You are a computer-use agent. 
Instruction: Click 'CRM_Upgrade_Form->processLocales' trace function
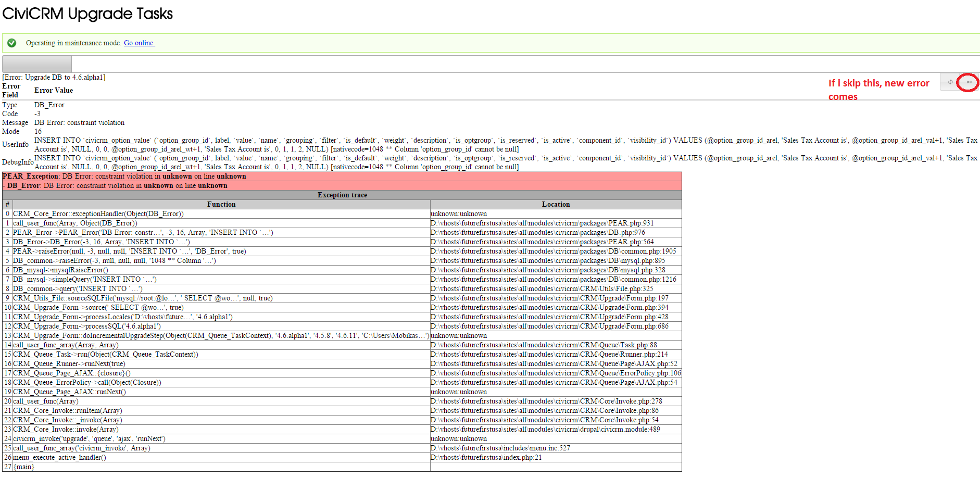coord(123,317)
